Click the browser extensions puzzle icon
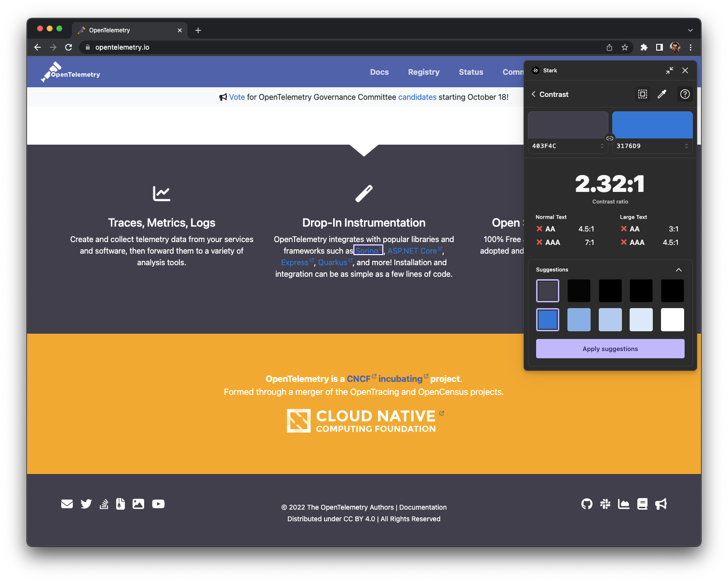The image size is (728, 582). 644,47
